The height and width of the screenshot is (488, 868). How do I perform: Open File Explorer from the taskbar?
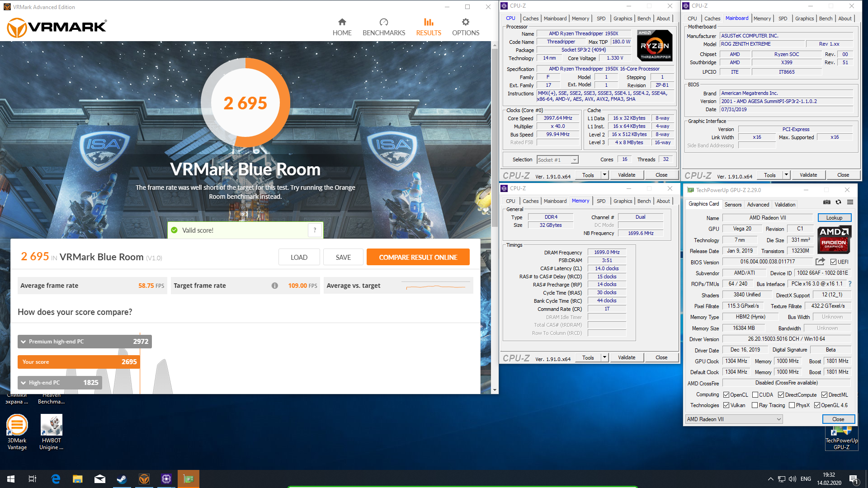[78, 479]
